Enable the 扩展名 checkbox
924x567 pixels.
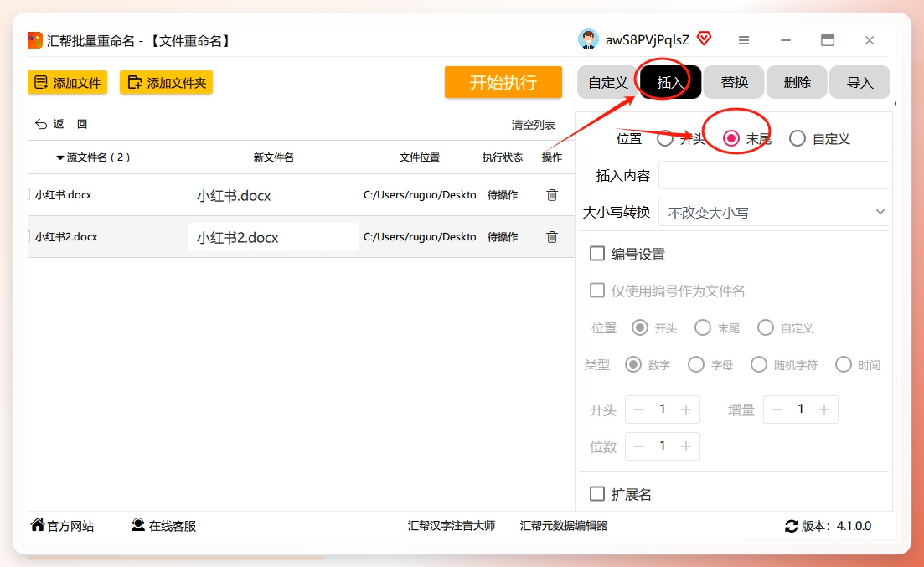tap(597, 493)
